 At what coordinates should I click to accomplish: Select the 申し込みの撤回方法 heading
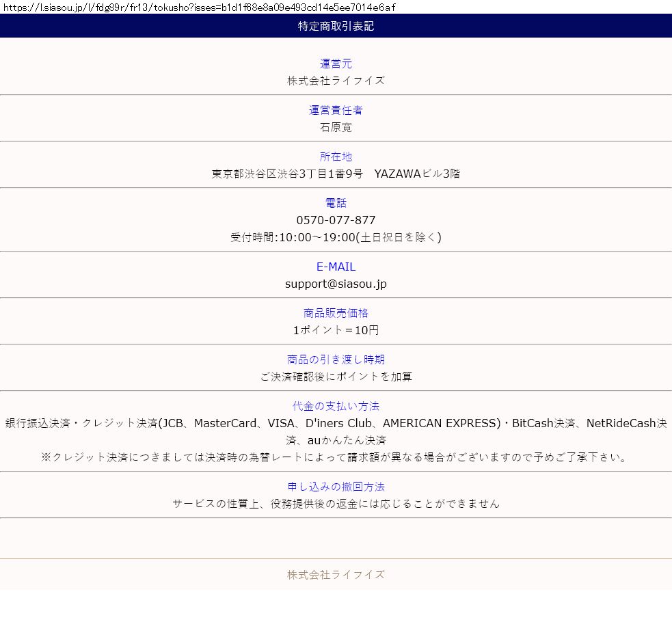pyautogui.click(x=336, y=487)
